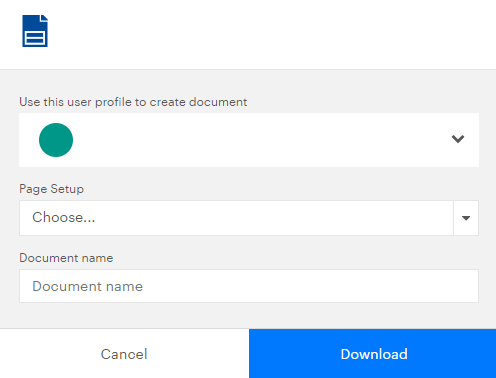Click the green user profile avatar
Screen dimensions: 496x378
coord(56,140)
